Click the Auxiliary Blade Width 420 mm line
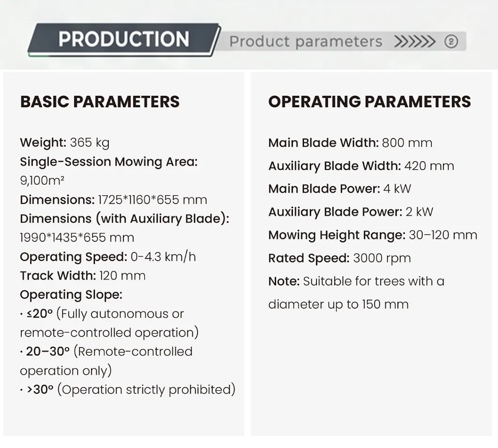 tap(361, 166)
